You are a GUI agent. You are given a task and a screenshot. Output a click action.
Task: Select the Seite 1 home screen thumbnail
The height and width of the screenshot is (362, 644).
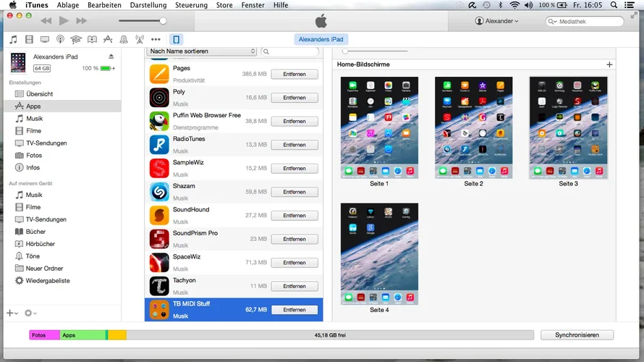point(379,127)
